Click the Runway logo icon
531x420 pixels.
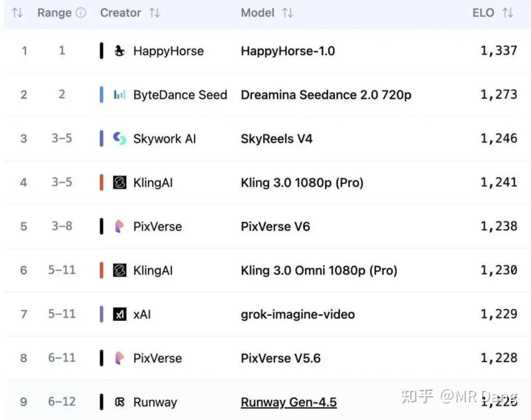pyautogui.click(x=119, y=402)
